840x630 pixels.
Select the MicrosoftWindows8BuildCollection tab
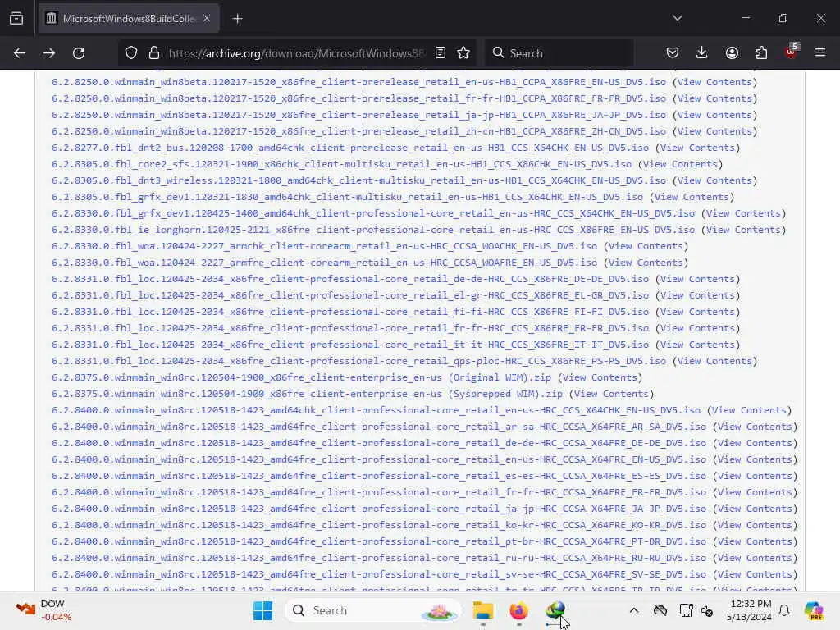pyautogui.click(x=129, y=19)
